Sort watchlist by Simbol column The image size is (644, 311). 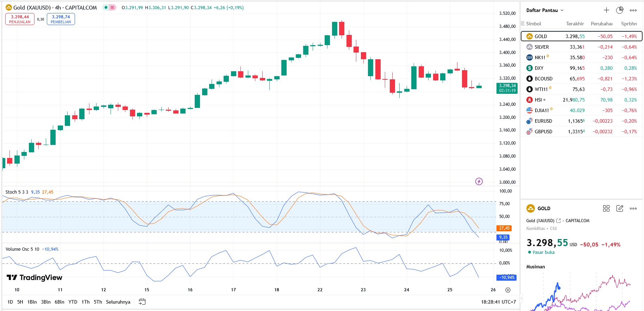533,24
